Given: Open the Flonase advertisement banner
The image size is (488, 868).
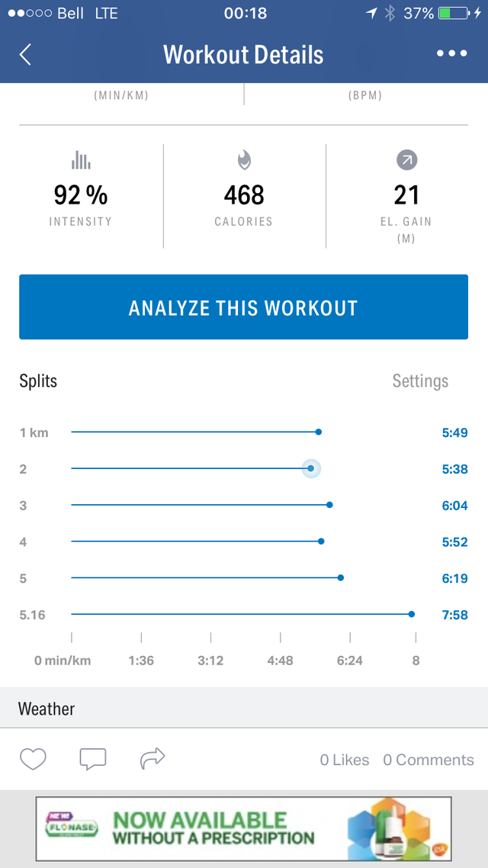Looking at the screenshot, I should click(244, 828).
